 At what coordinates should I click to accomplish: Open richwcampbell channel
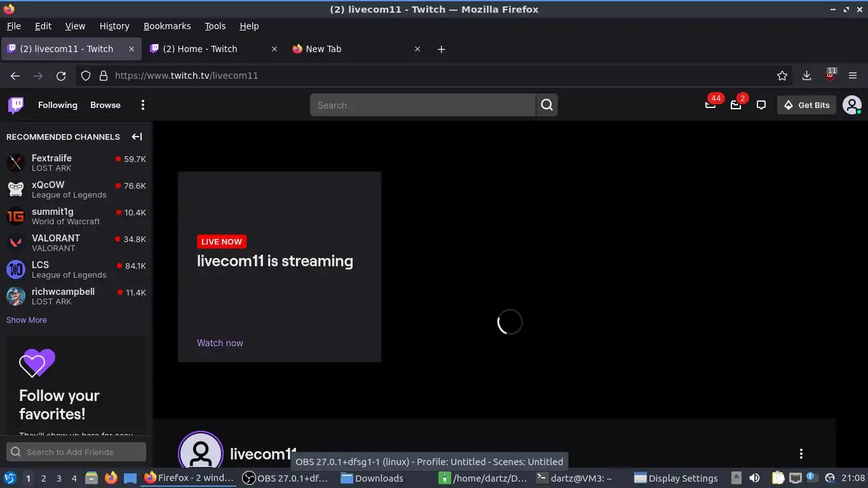76,296
